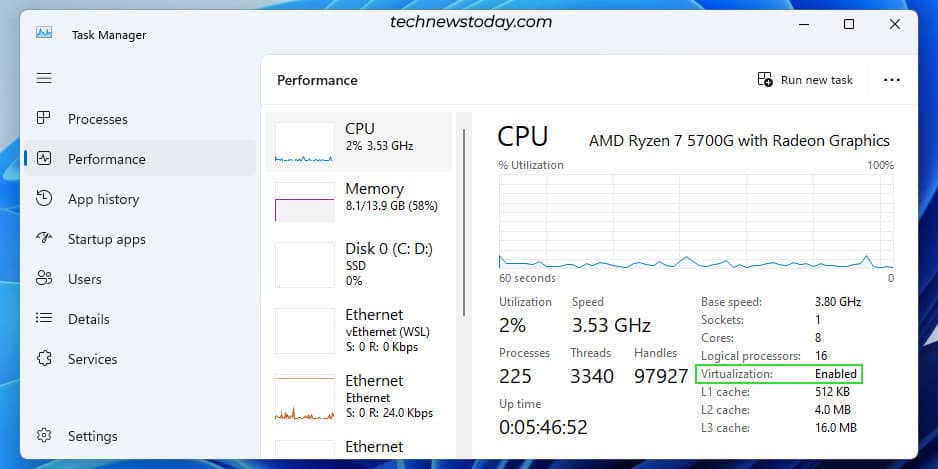Open the three-dot more options menu

pyautogui.click(x=892, y=80)
